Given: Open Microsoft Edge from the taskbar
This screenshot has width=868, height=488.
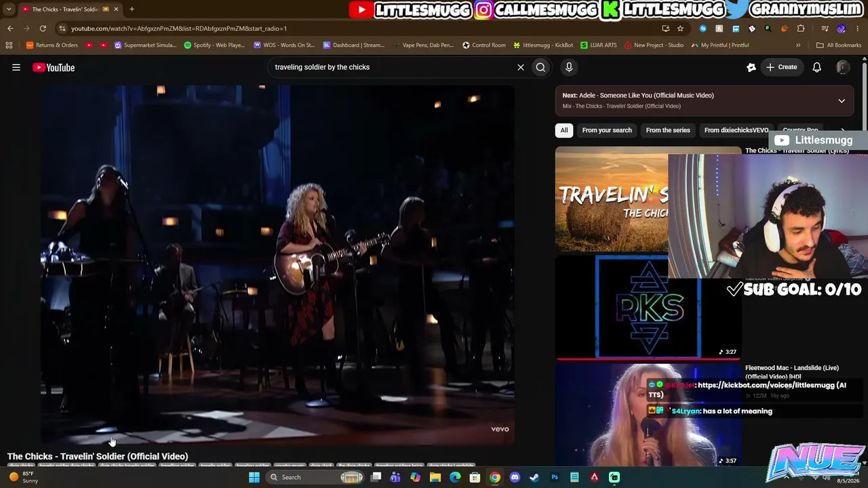Looking at the screenshot, I should click(455, 477).
